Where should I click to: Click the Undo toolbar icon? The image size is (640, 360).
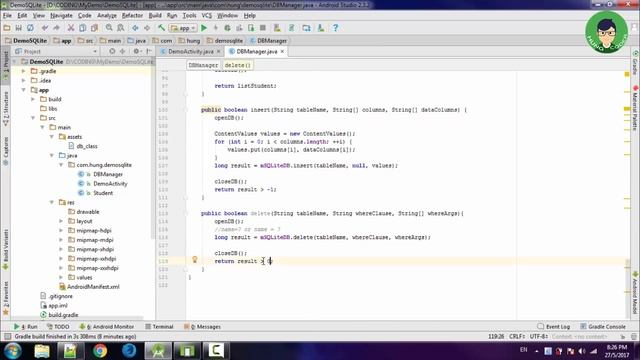pyautogui.click(x=44, y=28)
